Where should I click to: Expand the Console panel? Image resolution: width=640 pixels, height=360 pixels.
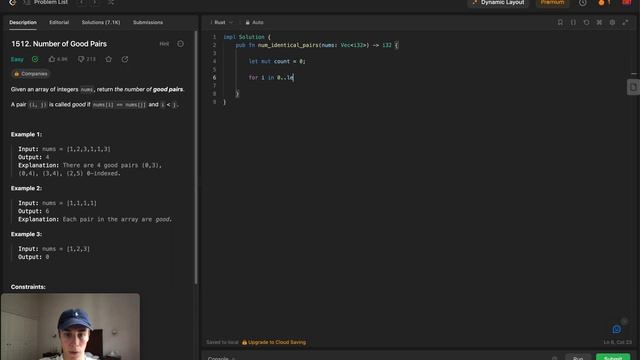pos(221,358)
